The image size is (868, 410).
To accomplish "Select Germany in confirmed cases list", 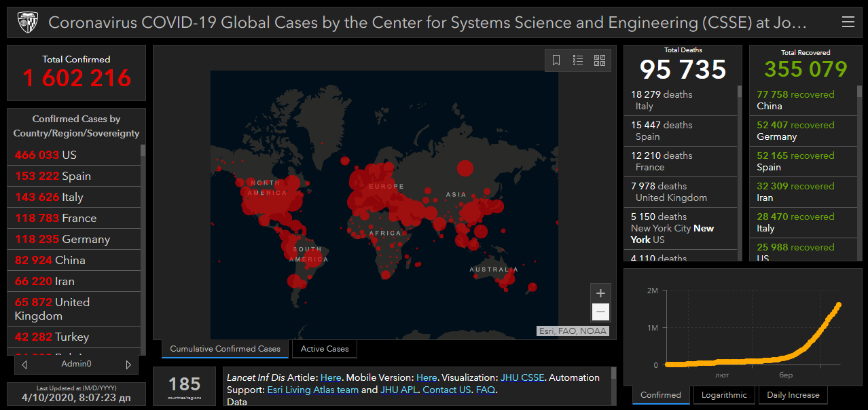I will point(74,239).
